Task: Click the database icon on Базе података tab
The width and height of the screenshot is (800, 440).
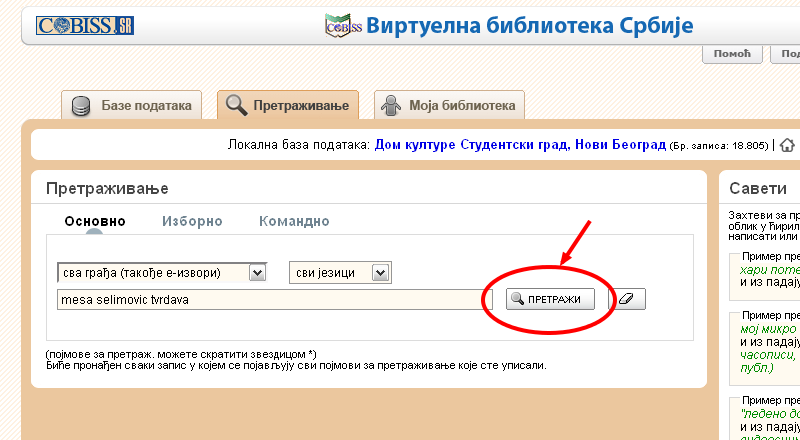Action: click(x=82, y=105)
